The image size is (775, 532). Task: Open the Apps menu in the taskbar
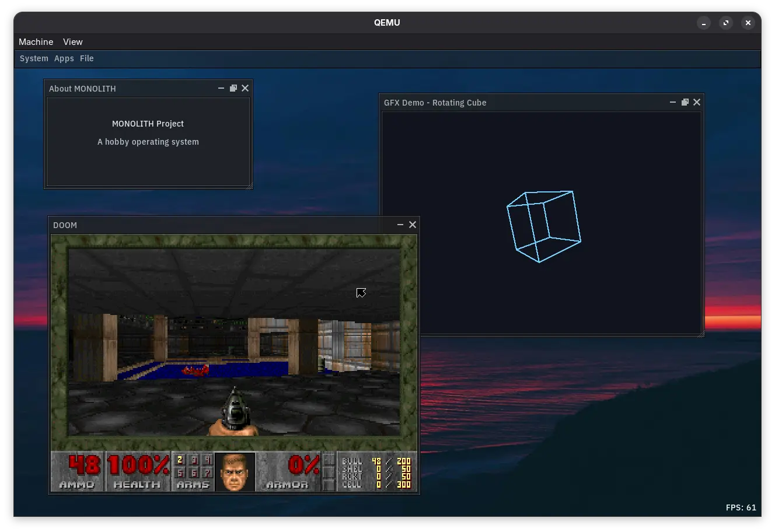point(64,58)
